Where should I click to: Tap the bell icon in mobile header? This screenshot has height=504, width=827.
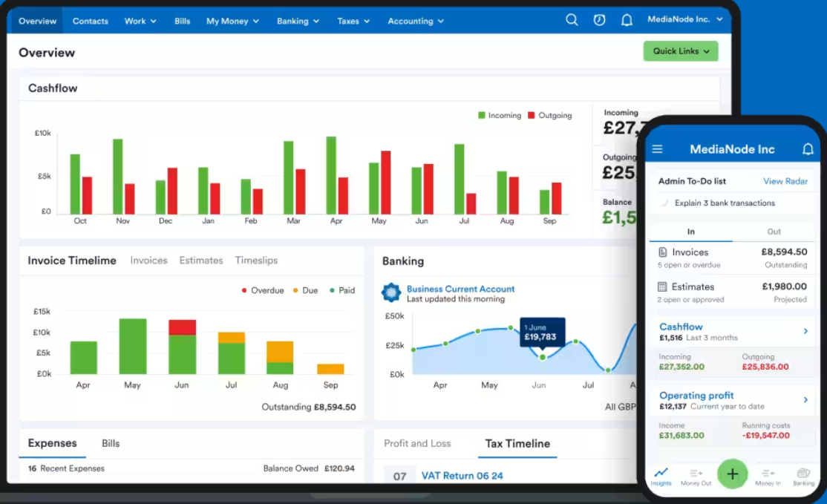[808, 149]
